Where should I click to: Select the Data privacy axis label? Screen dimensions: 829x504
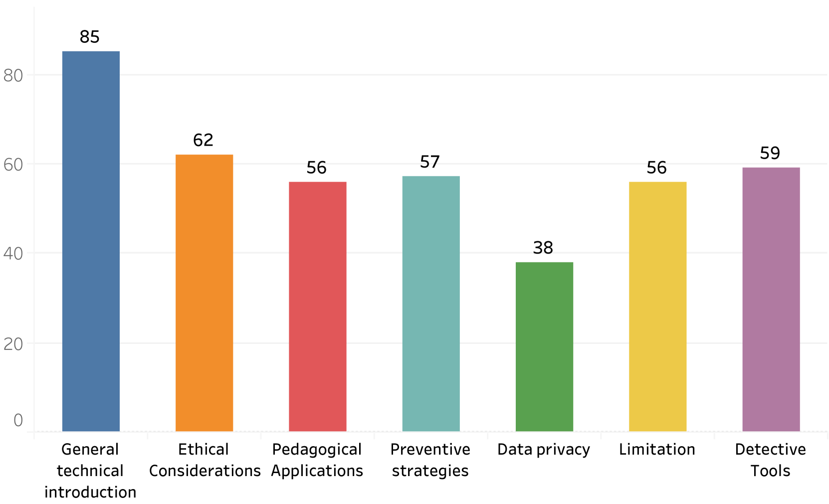tap(544, 450)
